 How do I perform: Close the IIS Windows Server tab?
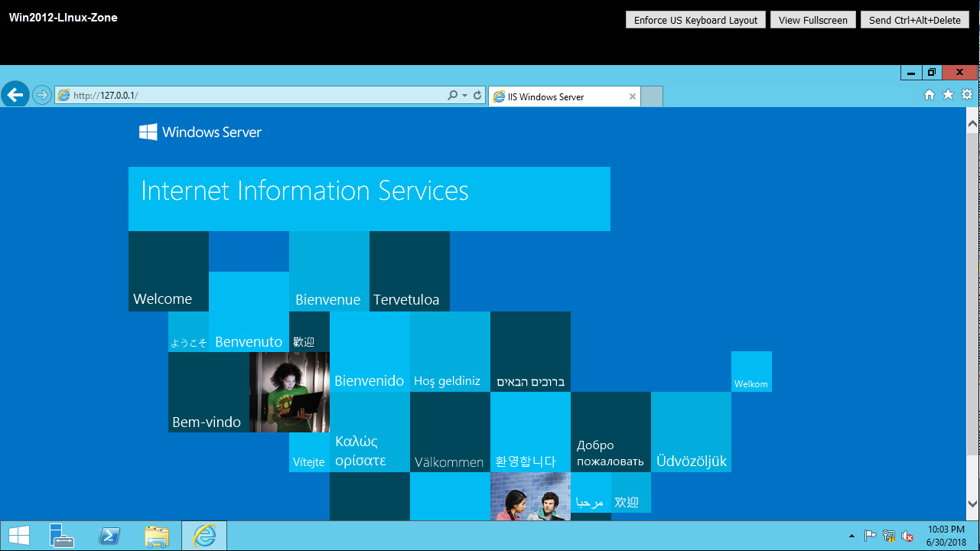632,97
